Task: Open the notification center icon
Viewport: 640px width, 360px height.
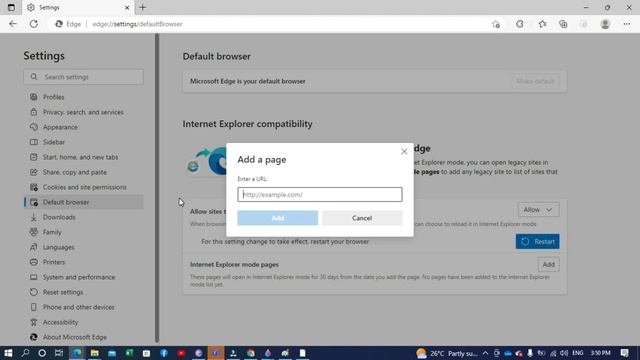Action: pyautogui.click(x=624, y=353)
